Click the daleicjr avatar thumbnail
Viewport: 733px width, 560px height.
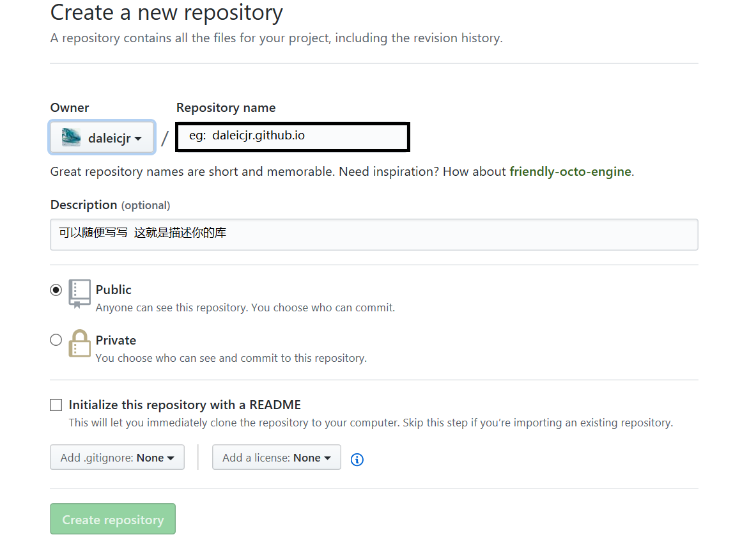pyautogui.click(x=71, y=137)
